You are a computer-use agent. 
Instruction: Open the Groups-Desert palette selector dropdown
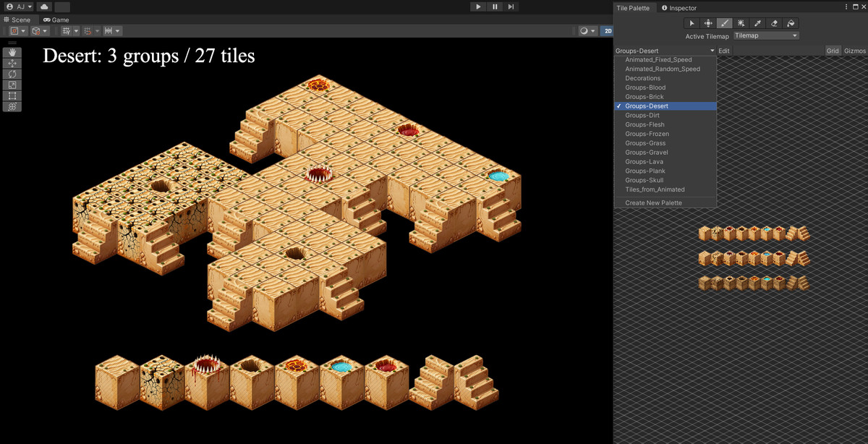[x=664, y=51]
